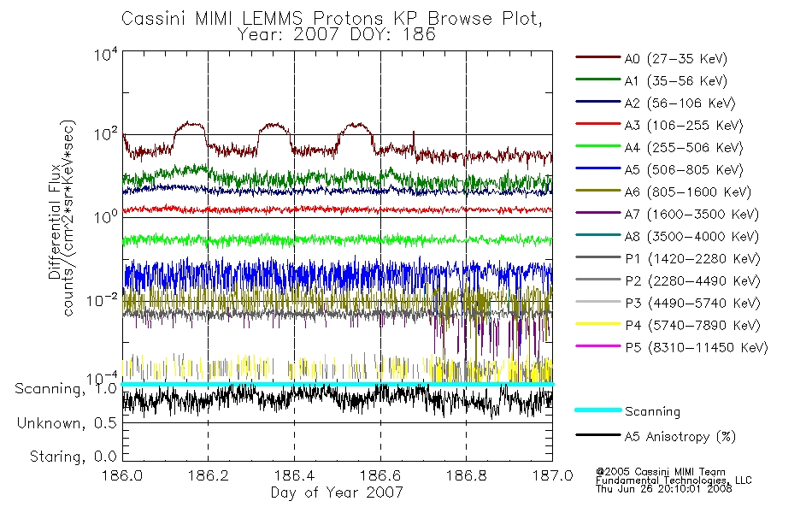
Task: Click the first A0 flux bump peak
Action: point(191,124)
